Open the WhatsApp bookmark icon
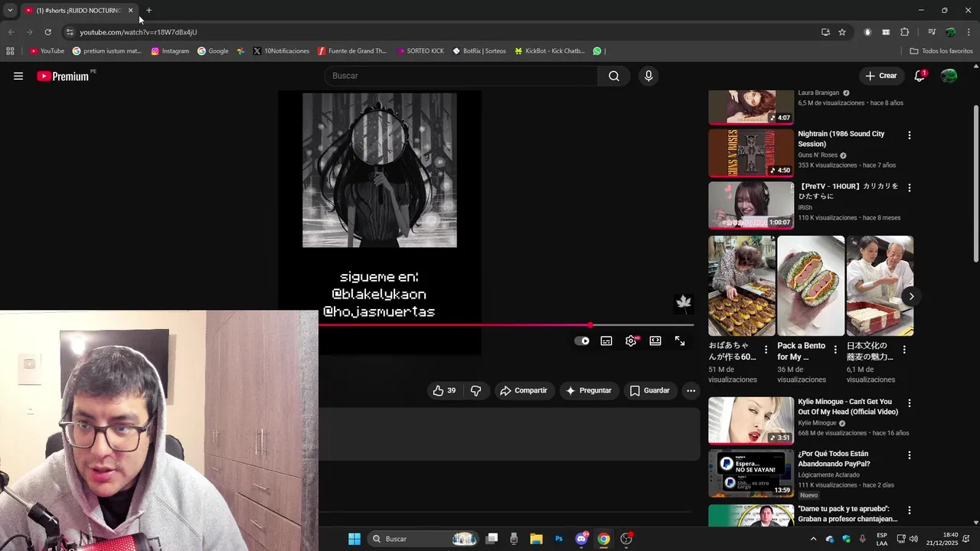This screenshot has height=551, width=980. tap(597, 51)
